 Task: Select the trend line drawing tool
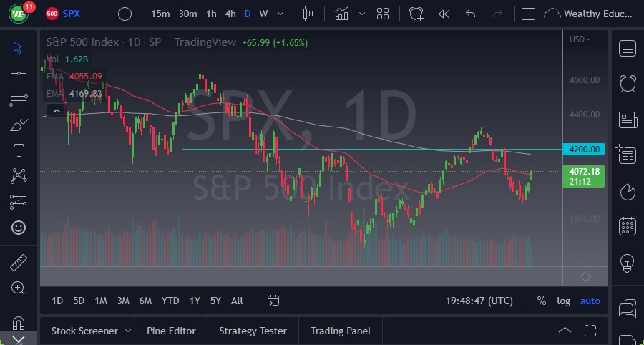19,73
